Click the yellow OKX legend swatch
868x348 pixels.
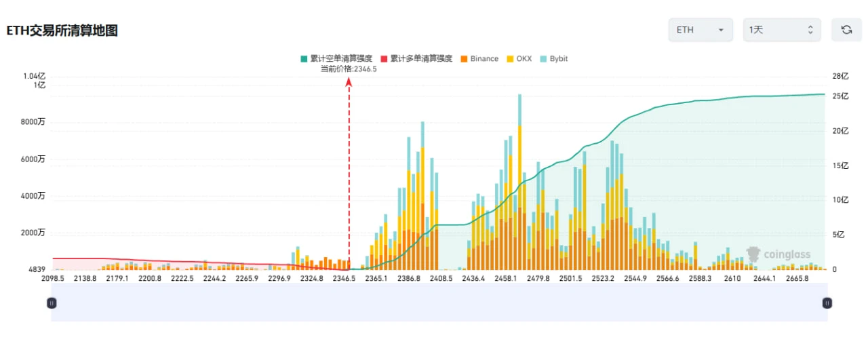point(509,59)
